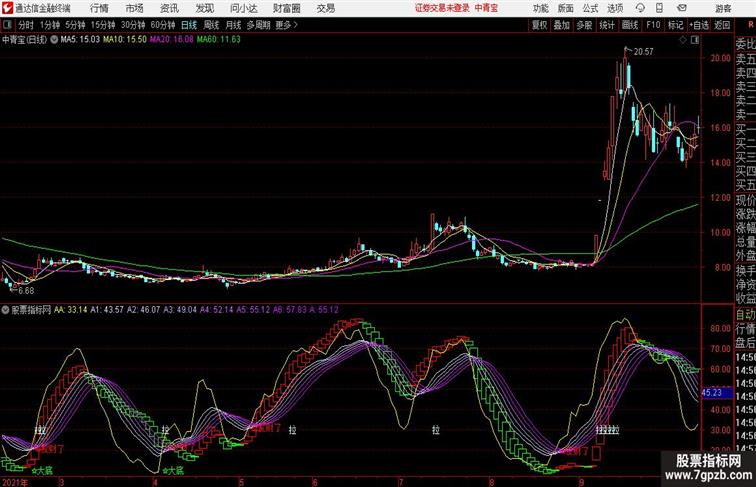Image resolution: width=756 pixels, height=487 pixels.
Task: Click the 2021年 timeline label
Action: [x=14, y=482]
